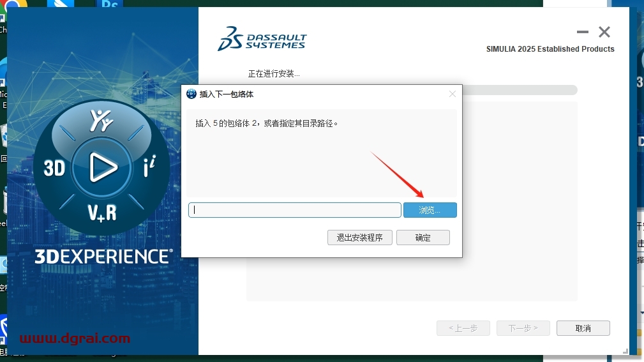Click the 确定 confirm button

pos(423,238)
